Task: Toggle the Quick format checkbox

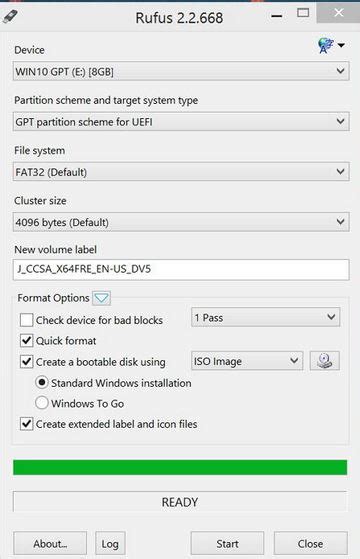Action: [26, 340]
